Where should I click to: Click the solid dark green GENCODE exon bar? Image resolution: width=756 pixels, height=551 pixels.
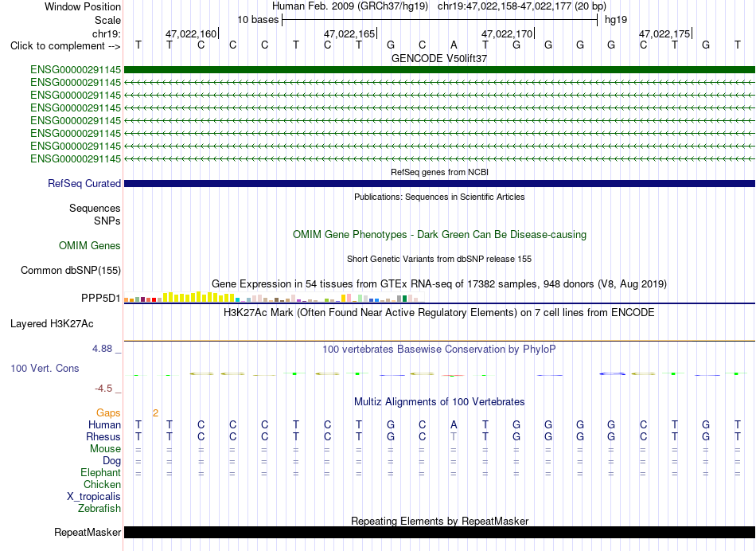[x=439, y=69]
